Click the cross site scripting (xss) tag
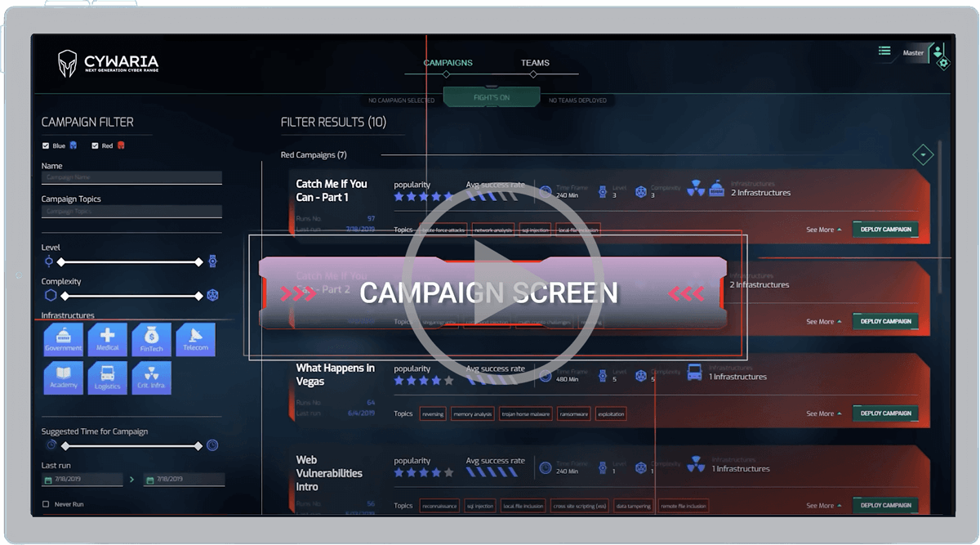 point(579,506)
